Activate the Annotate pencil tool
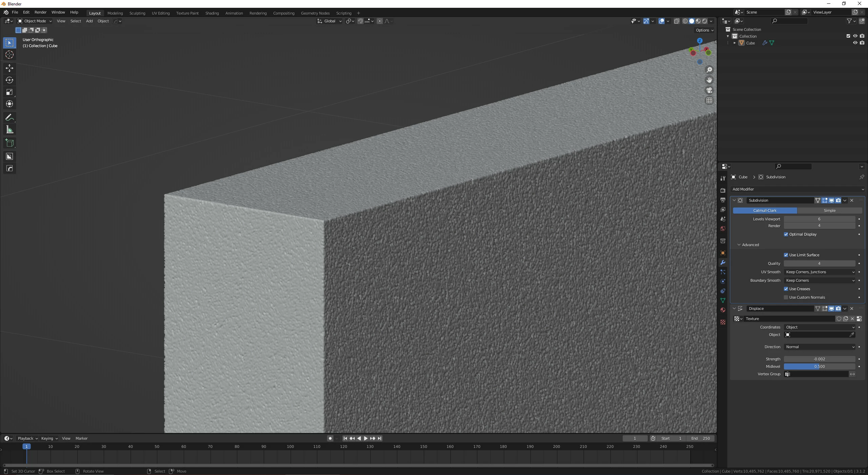This screenshot has width=868, height=475. [9, 118]
